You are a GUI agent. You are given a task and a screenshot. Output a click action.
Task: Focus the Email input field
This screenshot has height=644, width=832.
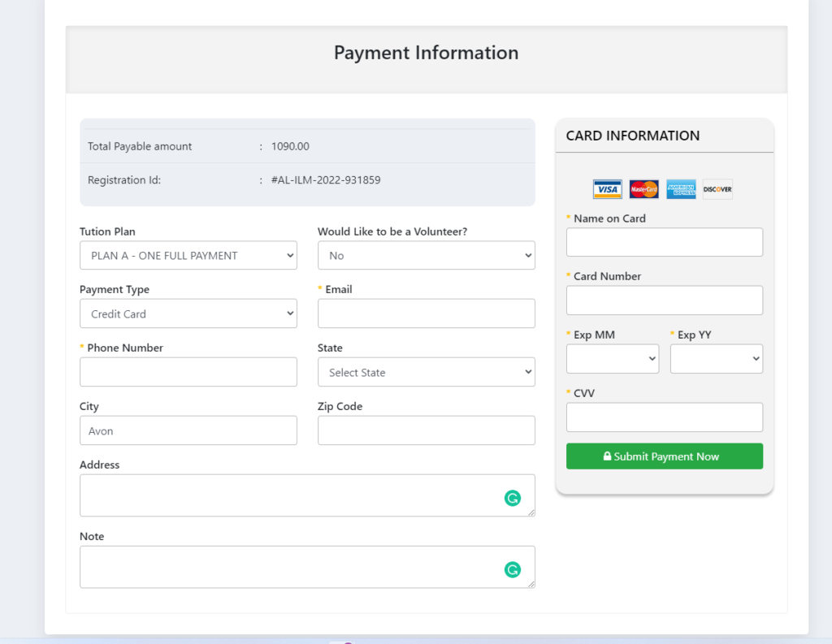click(426, 313)
